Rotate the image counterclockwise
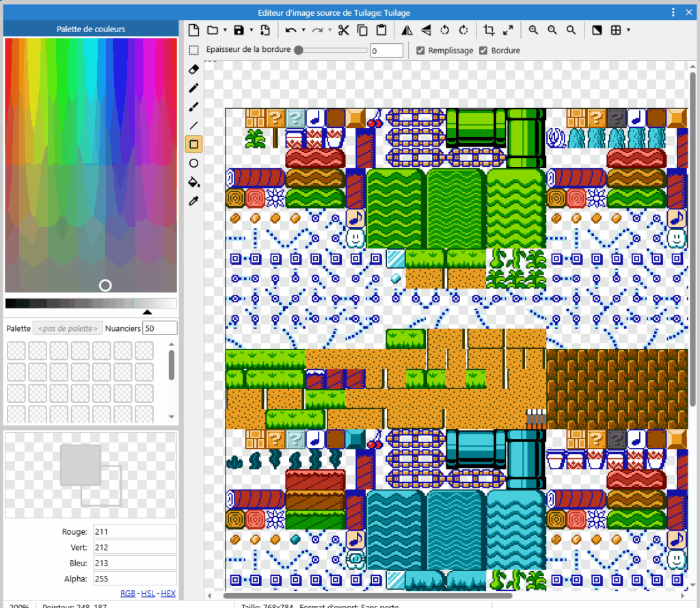Image resolution: width=700 pixels, height=608 pixels. click(444, 30)
